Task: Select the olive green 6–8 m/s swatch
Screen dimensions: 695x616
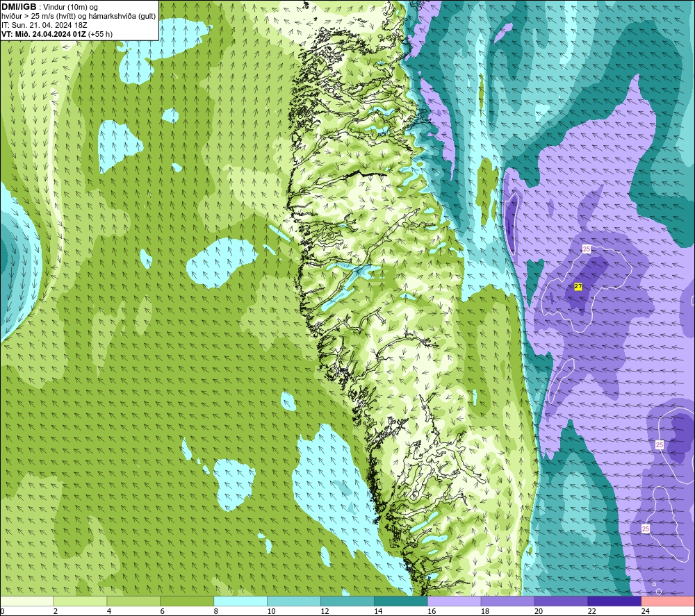Action: [x=187, y=601]
